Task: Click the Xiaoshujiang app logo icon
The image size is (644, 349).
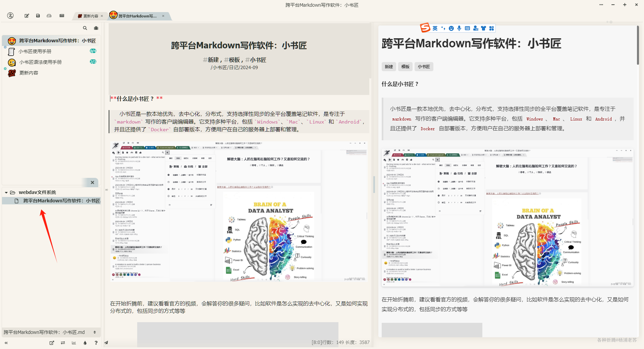Action: 10,15
